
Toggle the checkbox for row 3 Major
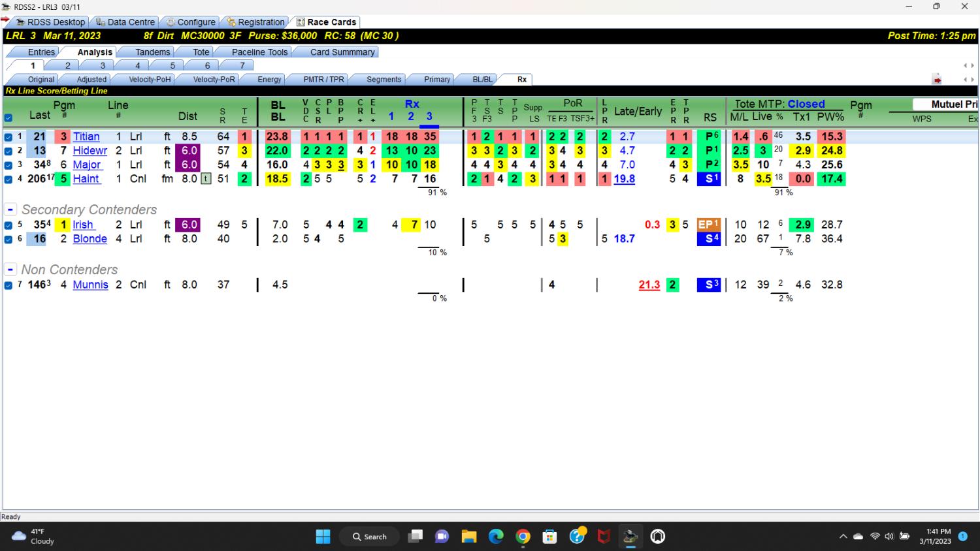(8, 165)
